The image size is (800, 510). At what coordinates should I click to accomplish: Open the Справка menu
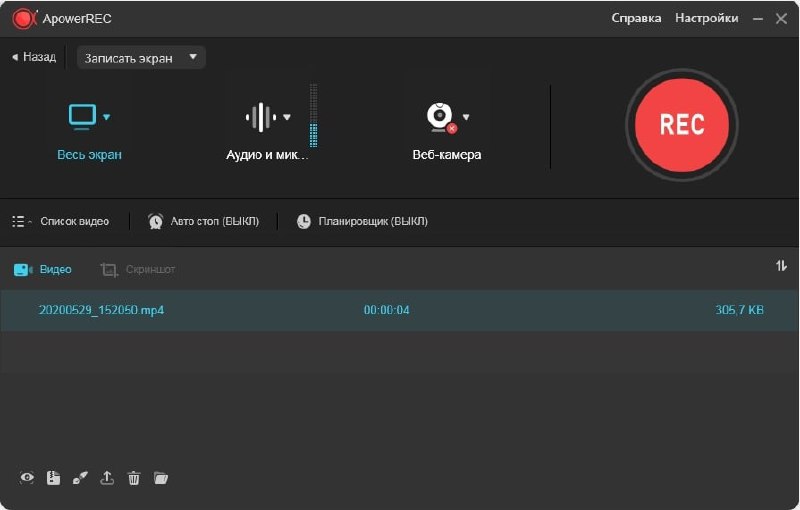(x=636, y=18)
